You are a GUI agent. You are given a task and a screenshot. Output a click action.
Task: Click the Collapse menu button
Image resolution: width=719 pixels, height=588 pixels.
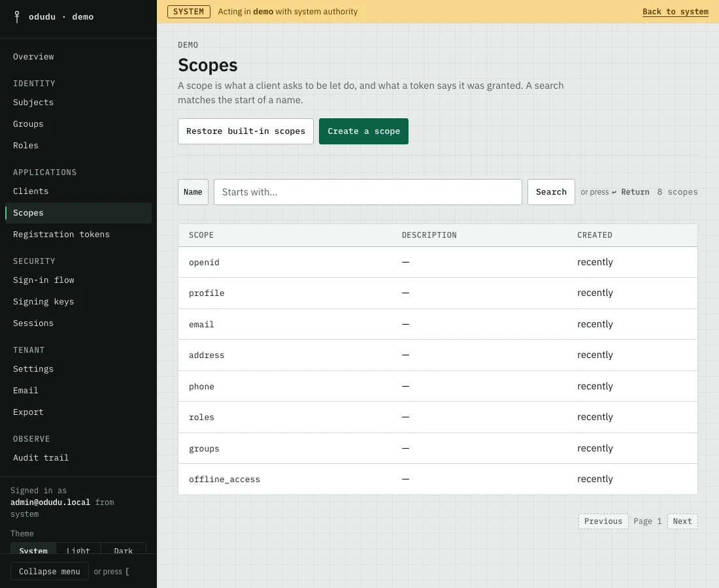click(x=50, y=572)
